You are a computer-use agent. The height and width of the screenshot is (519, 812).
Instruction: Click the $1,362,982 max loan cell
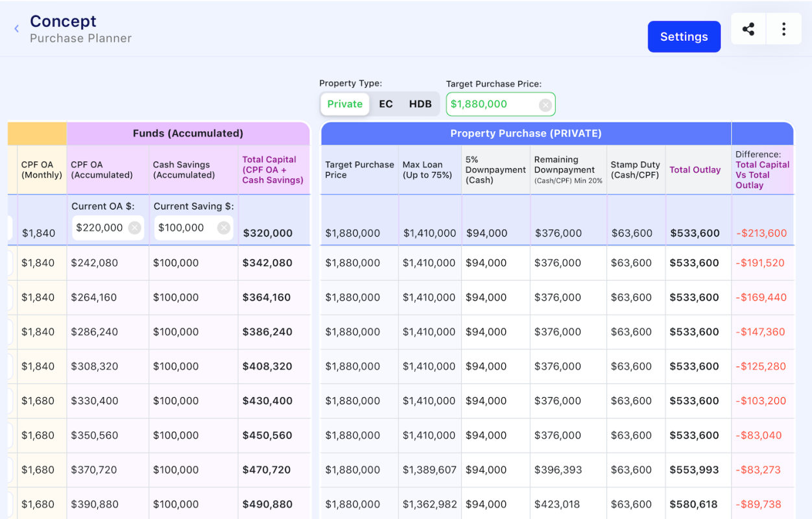(x=430, y=504)
